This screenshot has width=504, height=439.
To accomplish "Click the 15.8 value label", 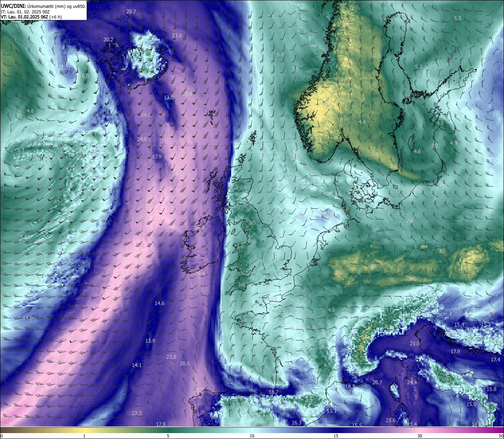I will click(491, 389).
